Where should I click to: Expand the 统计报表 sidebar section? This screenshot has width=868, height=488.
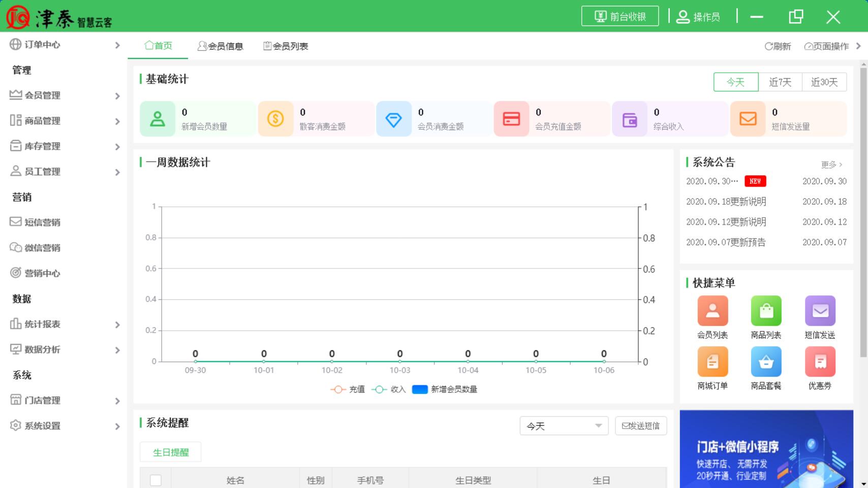(65, 324)
